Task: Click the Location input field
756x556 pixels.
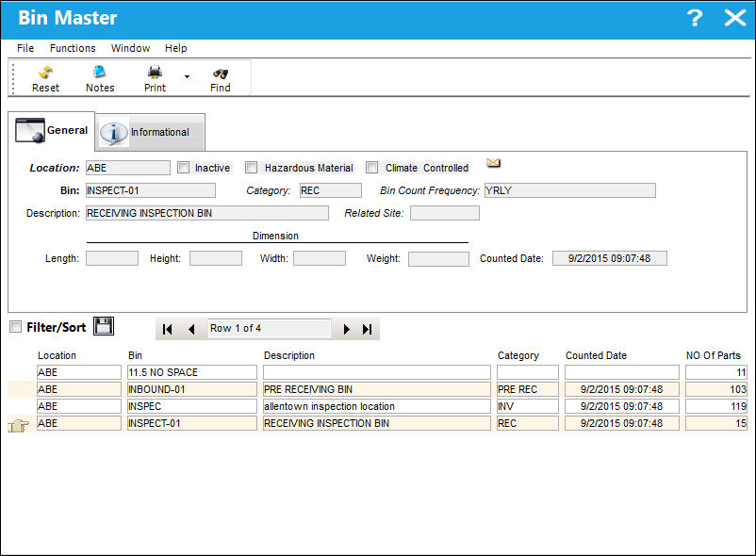Action: point(128,168)
